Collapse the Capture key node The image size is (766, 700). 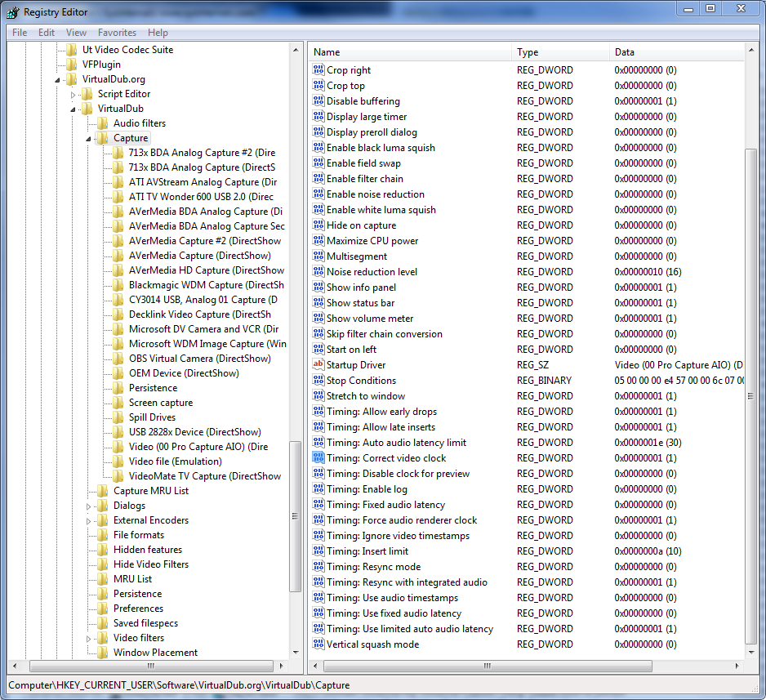[88, 139]
